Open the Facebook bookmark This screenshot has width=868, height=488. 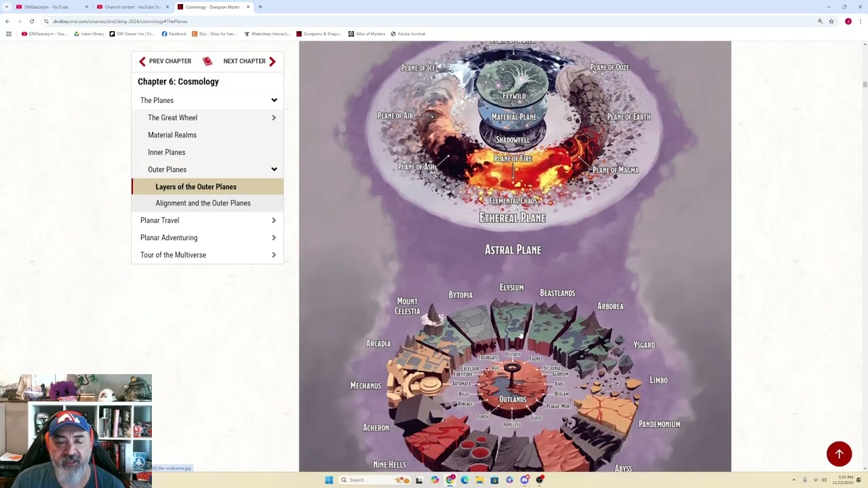coord(174,34)
